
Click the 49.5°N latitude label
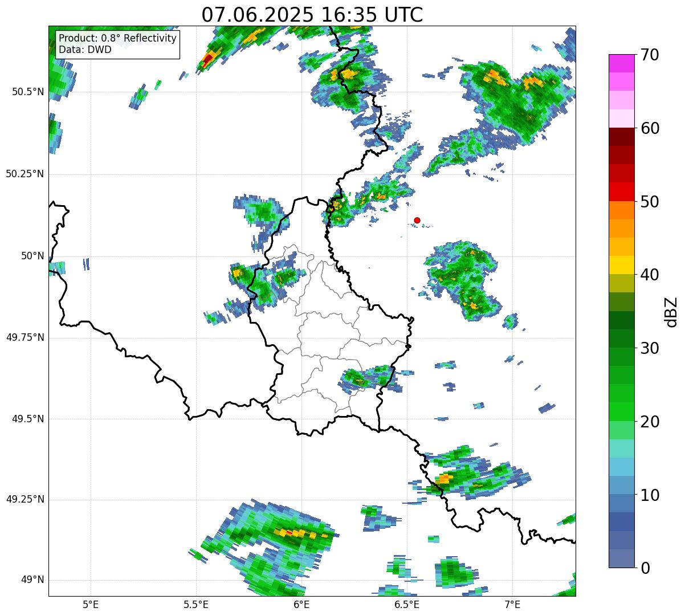point(28,419)
